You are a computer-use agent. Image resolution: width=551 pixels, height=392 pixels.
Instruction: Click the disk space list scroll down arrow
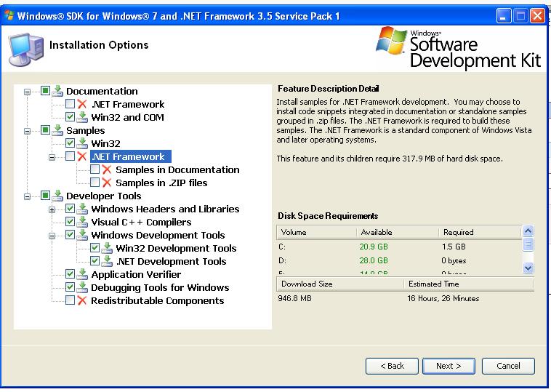coord(528,268)
